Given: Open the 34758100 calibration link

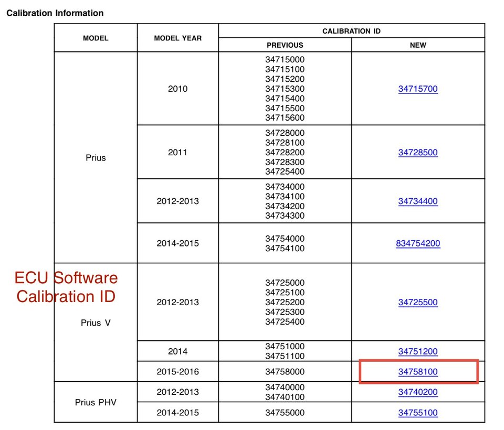Looking at the screenshot, I should pyautogui.click(x=418, y=372).
